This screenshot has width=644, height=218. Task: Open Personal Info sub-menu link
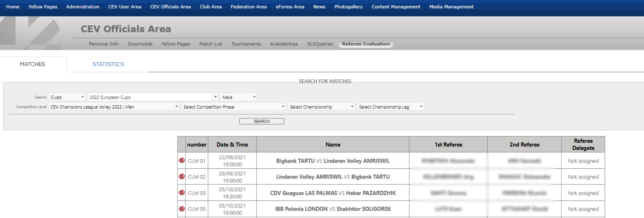point(104,44)
